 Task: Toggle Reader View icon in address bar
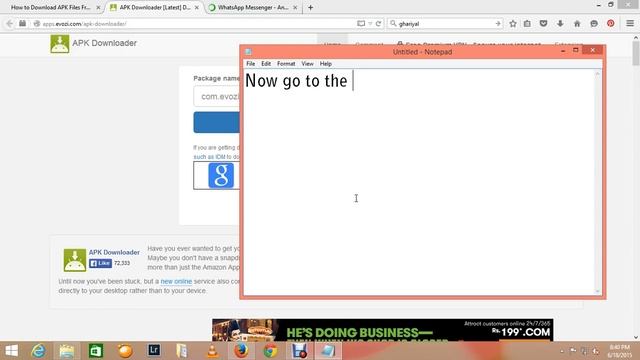click(361, 24)
